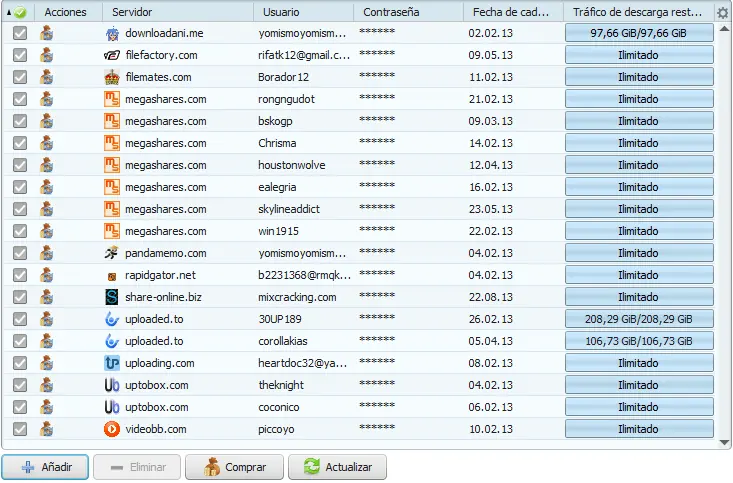
Task: Click the videobb.com play icon
Action: pos(112,429)
